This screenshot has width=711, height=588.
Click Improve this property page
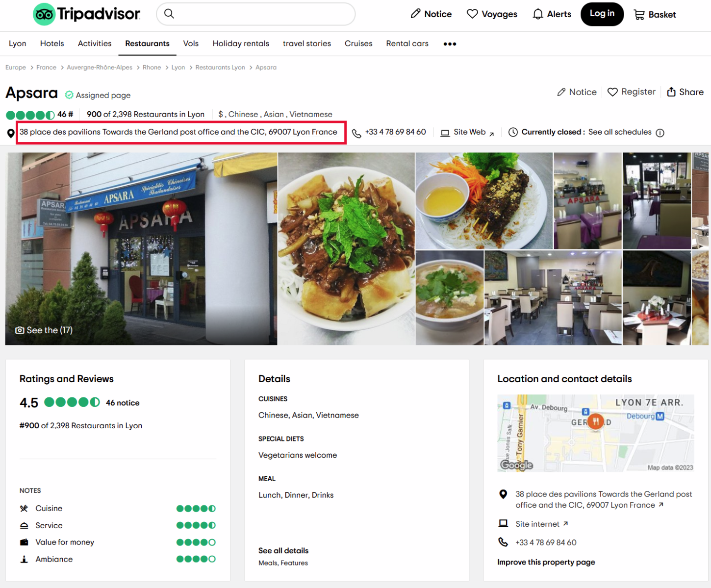pos(546,562)
